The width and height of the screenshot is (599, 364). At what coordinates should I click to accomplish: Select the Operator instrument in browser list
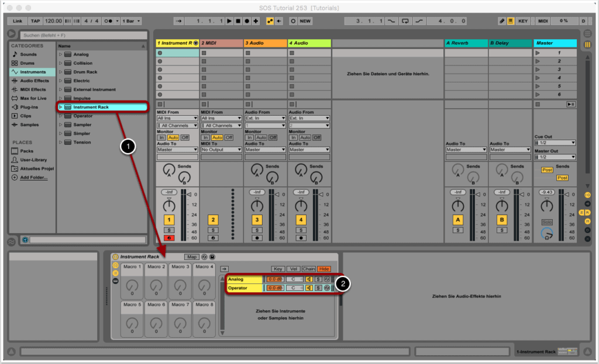[x=82, y=116]
